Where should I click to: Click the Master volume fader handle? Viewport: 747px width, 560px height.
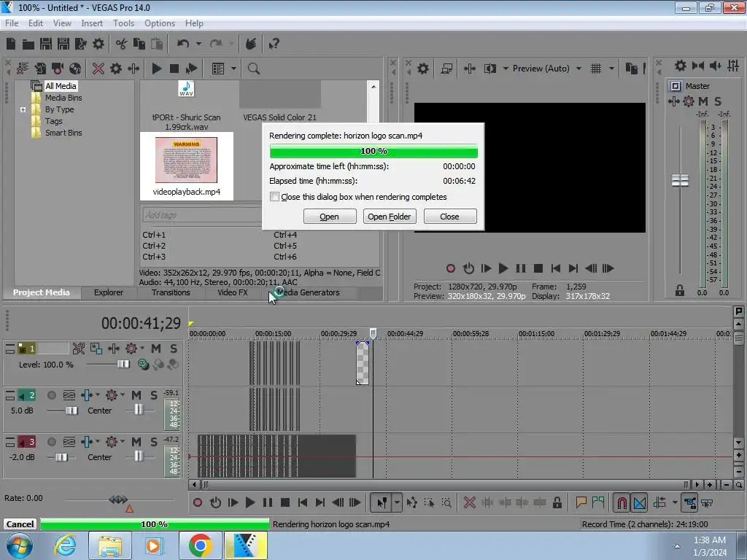680,181
